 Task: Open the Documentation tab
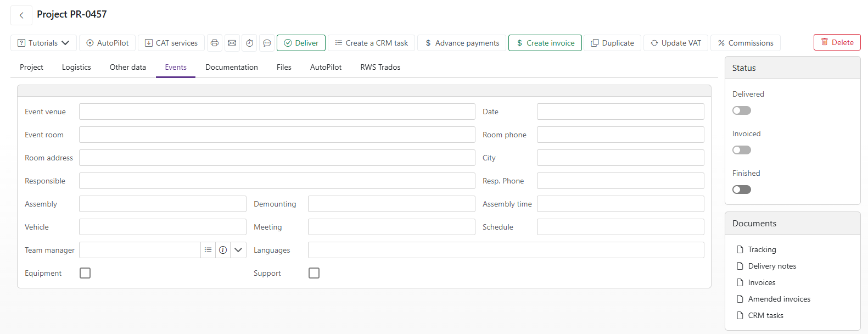click(232, 67)
